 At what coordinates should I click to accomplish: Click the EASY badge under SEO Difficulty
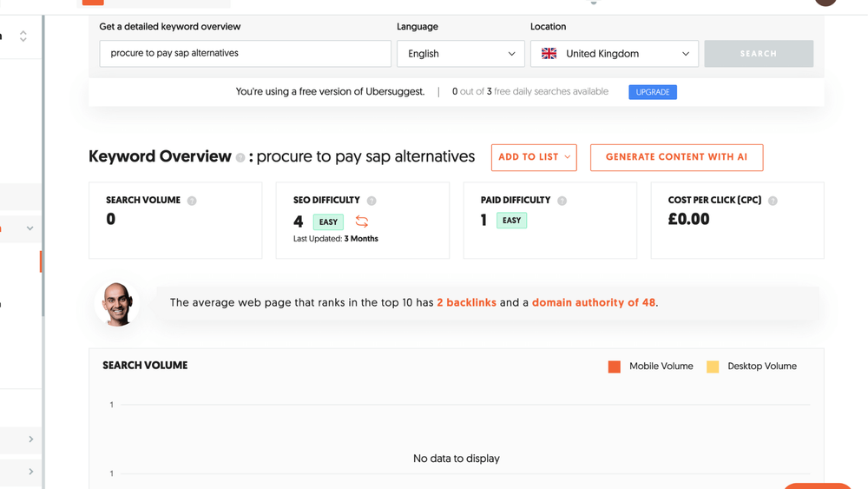click(x=328, y=222)
